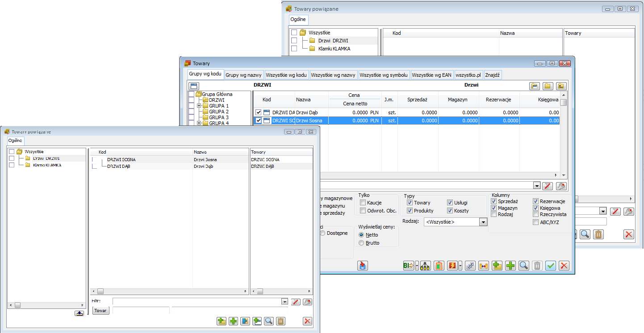Click filter constructor icon beside Filtr field
The image size is (644, 333).
click(x=307, y=302)
